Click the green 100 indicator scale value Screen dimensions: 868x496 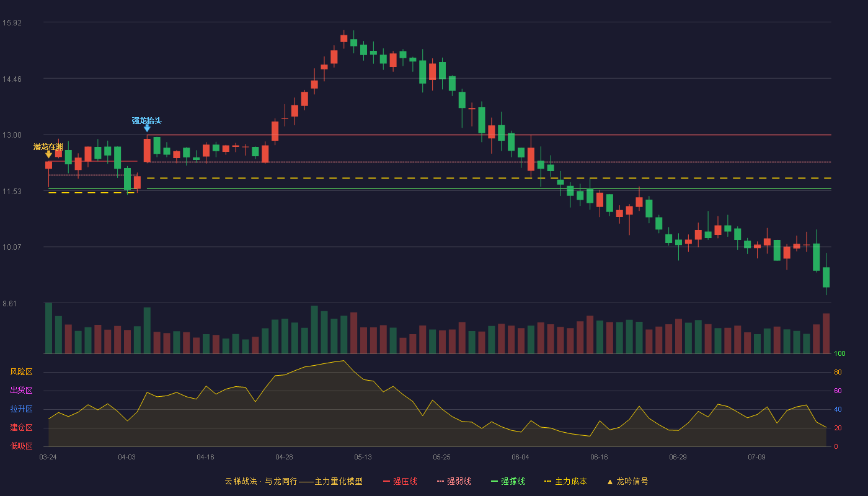click(839, 353)
